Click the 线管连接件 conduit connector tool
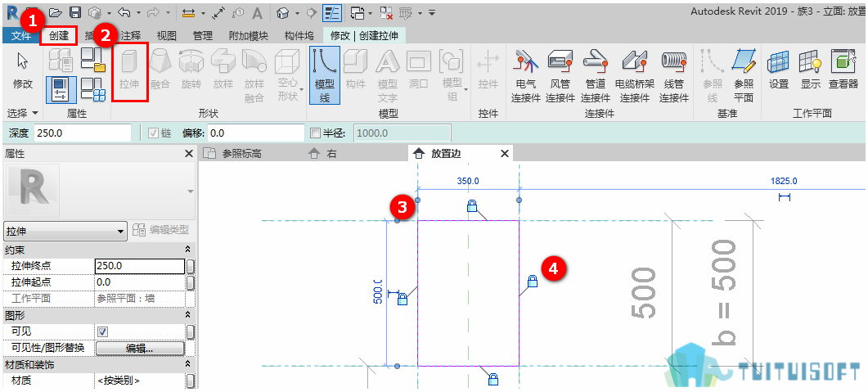Image resolution: width=868 pixels, height=392 pixels. [x=673, y=76]
